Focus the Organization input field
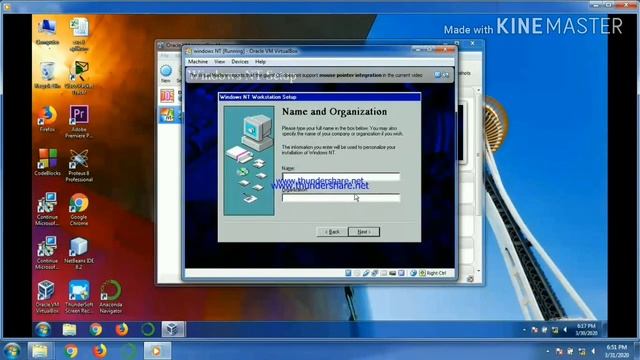640x360 pixels. coord(341,198)
